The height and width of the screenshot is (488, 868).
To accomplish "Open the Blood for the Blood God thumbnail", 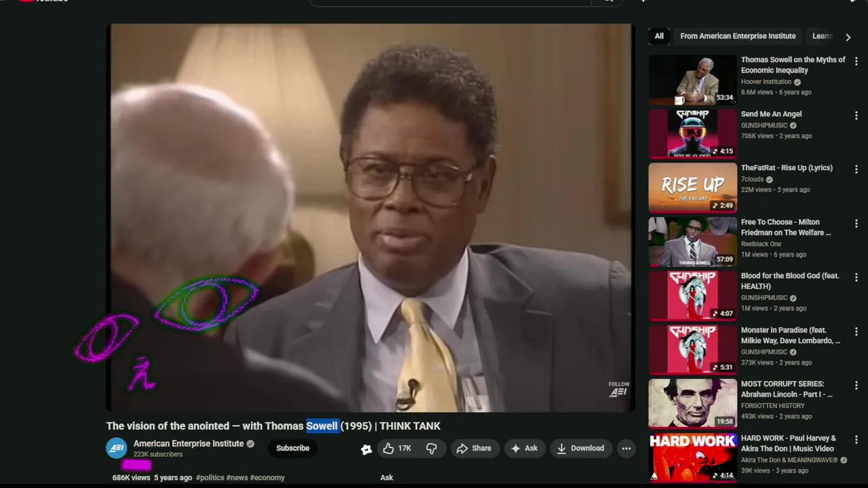I will point(692,296).
